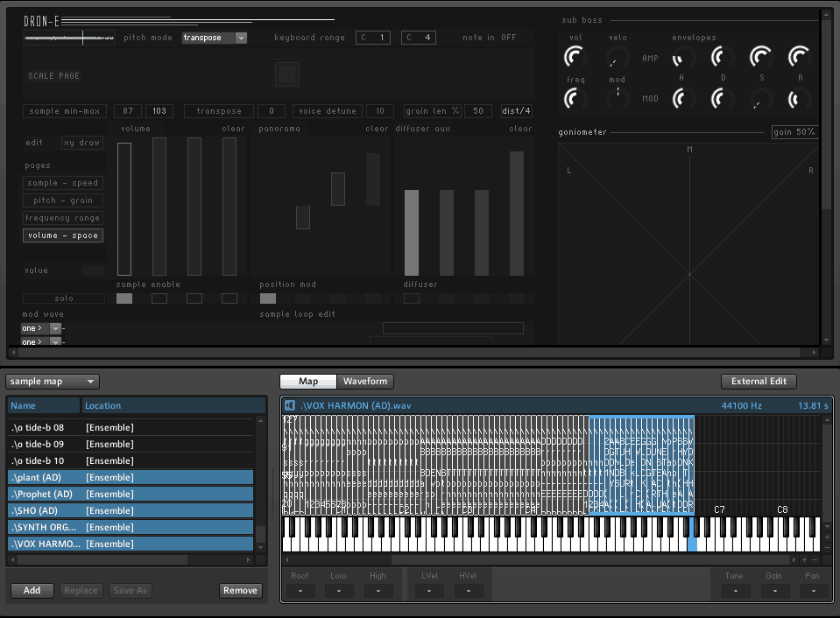Open the sample map dropdown

[x=53, y=382]
